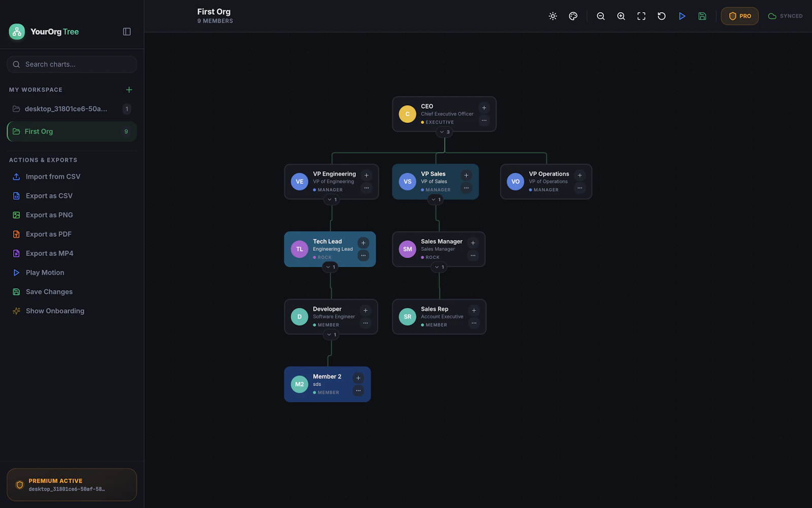The height and width of the screenshot is (508, 812).
Task: Select the Sales Rep SR avatar
Action: coord(408,317)
